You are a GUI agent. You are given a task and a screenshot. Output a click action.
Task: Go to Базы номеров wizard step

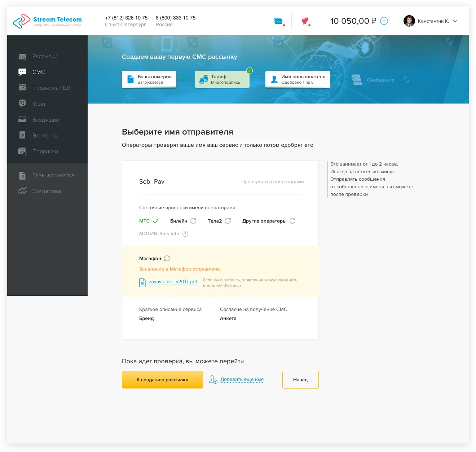point(149,79)
